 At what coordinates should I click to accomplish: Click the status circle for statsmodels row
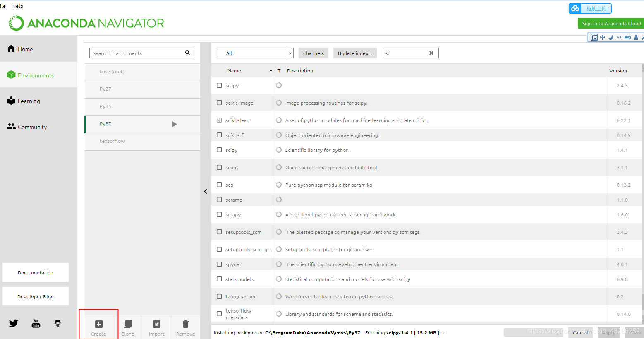pos(279,279)
